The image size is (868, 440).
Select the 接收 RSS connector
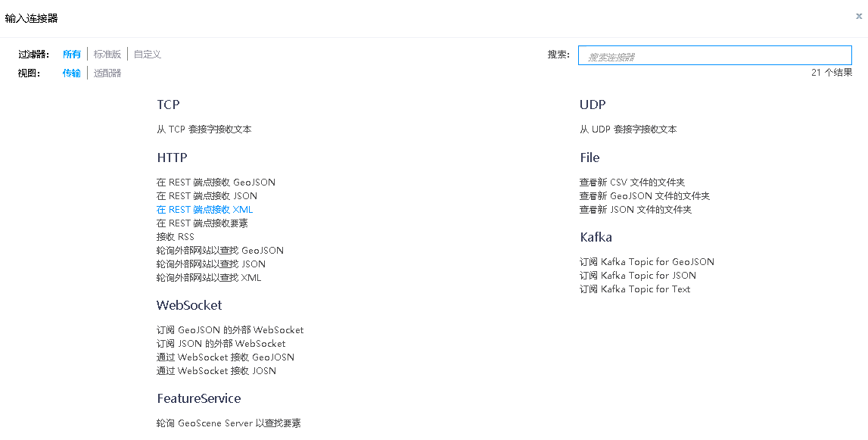(x=175, y=237)
